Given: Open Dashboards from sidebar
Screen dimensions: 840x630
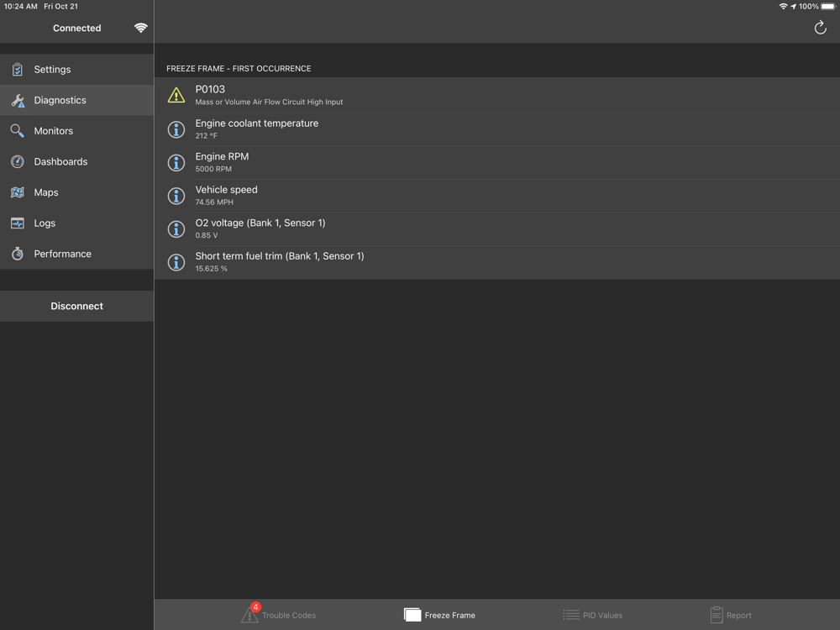Looking at the screenshot, I should pos(77,161).
